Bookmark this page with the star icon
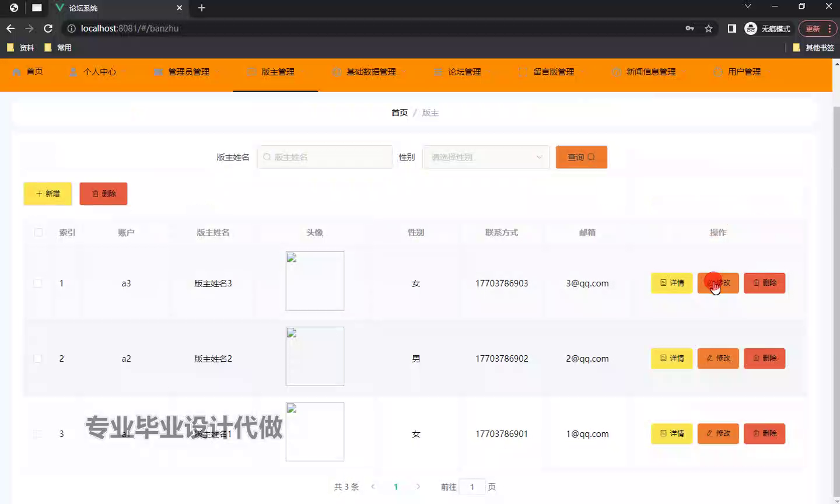Image resolution: width=840 pixels, height=504 pixels. coord(709,28)
